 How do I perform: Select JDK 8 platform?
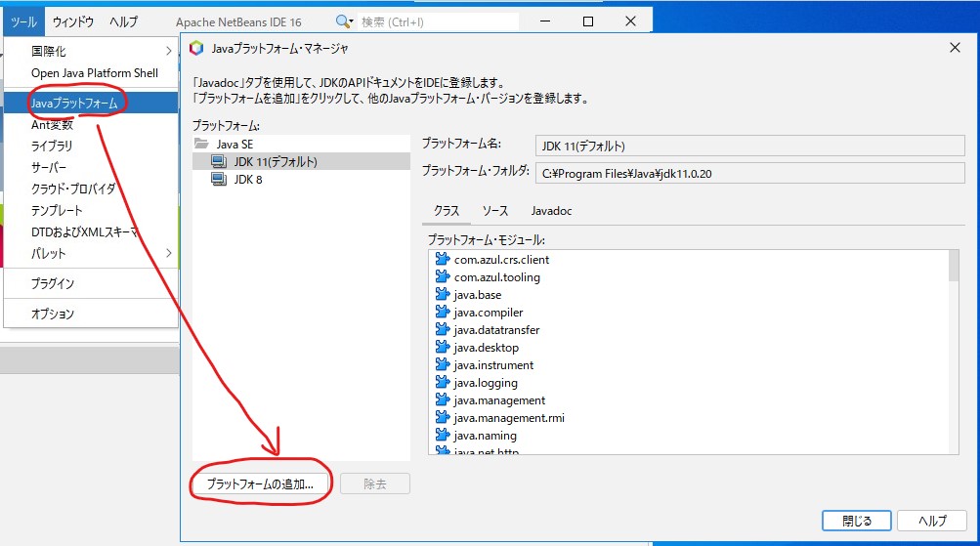[247, 180]
